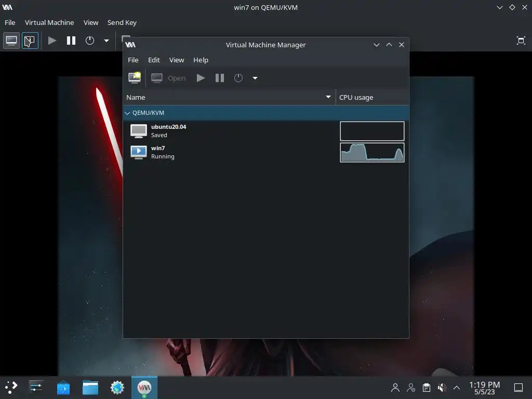Click power icon in Virtual Machine Manager toolbar

pos(238,78)
